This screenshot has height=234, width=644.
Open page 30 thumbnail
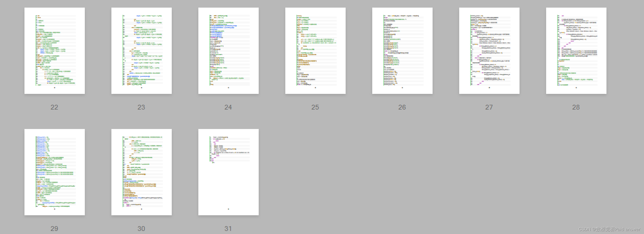142,172
